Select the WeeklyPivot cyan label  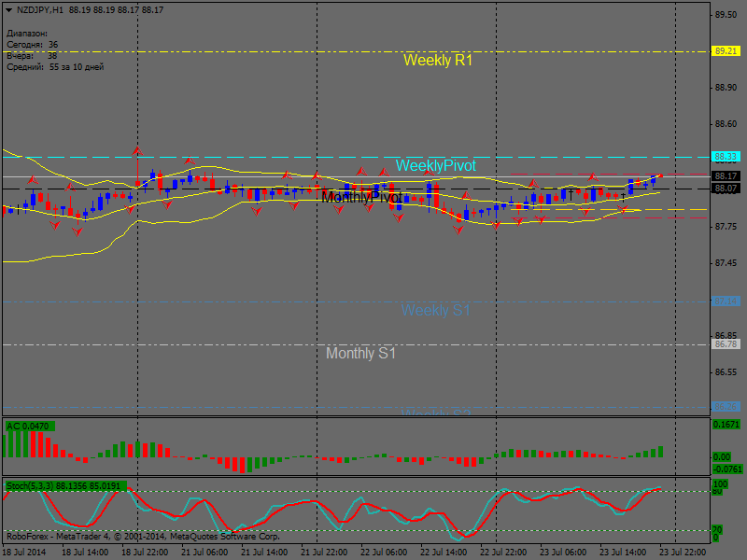435,165
